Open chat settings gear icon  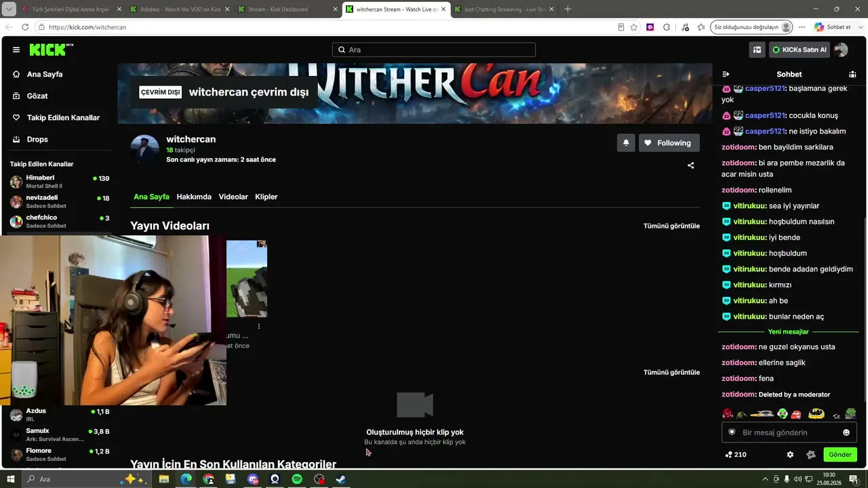[790, 454]
